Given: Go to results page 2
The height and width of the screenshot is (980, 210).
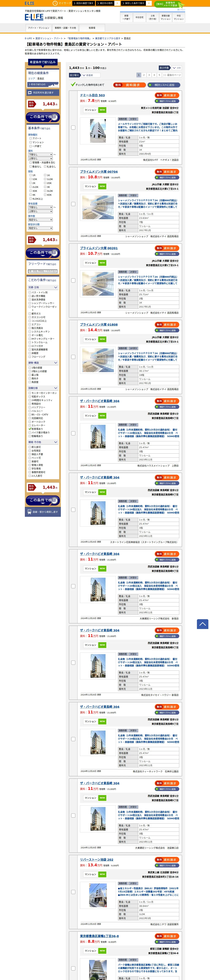Looking at the screenshot, I should coord(144,75).
